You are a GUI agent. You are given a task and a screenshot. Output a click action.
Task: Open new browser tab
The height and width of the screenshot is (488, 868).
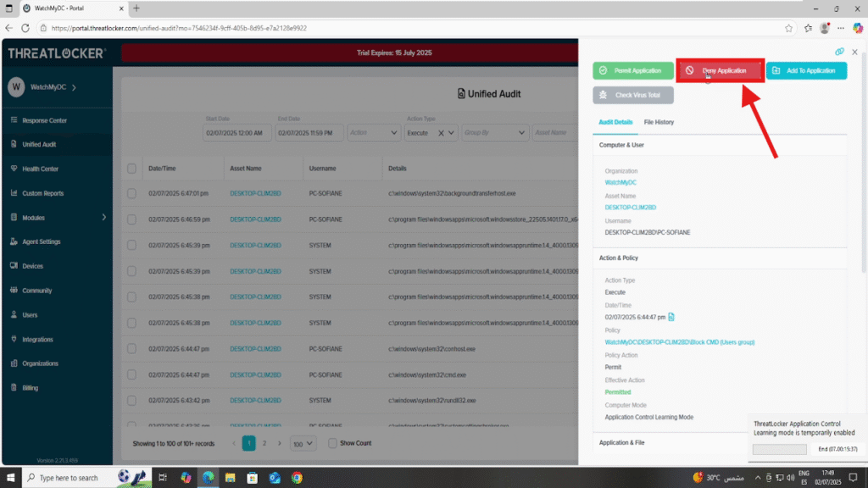coord(136,8)
